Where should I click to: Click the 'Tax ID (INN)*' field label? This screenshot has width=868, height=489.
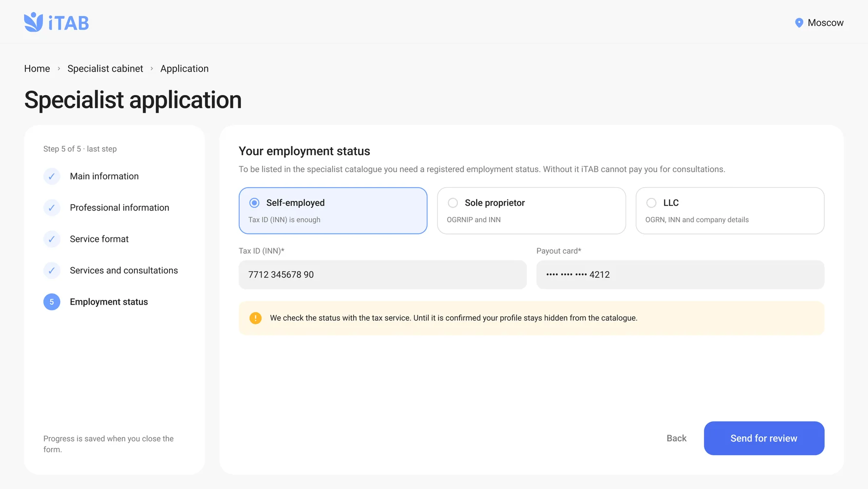(262, 251)
